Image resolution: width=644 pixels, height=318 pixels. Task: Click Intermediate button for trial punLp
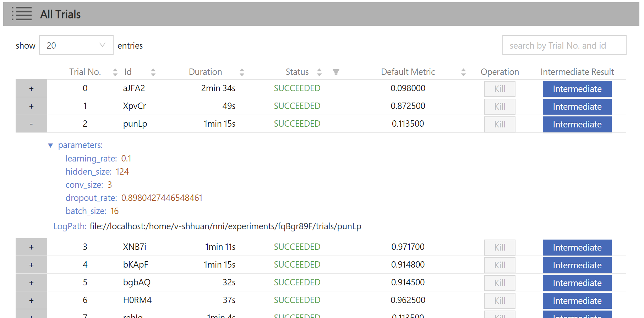577,125
